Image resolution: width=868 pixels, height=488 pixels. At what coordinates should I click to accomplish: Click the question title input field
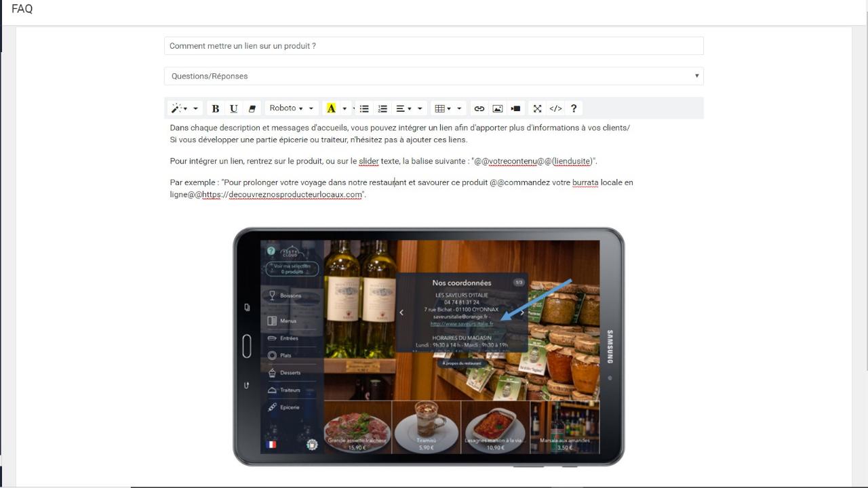pyautogui.click(x=433, y=46)
